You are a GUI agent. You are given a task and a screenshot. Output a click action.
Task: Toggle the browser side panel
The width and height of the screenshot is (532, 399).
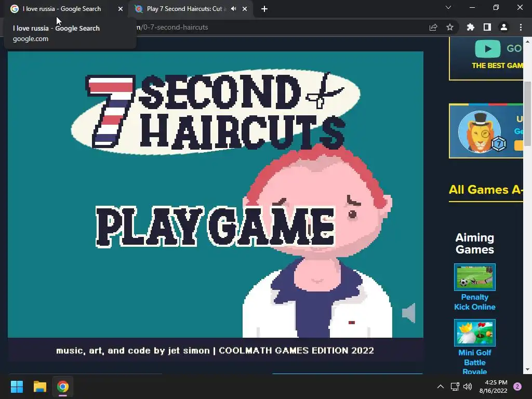point(487,27)
